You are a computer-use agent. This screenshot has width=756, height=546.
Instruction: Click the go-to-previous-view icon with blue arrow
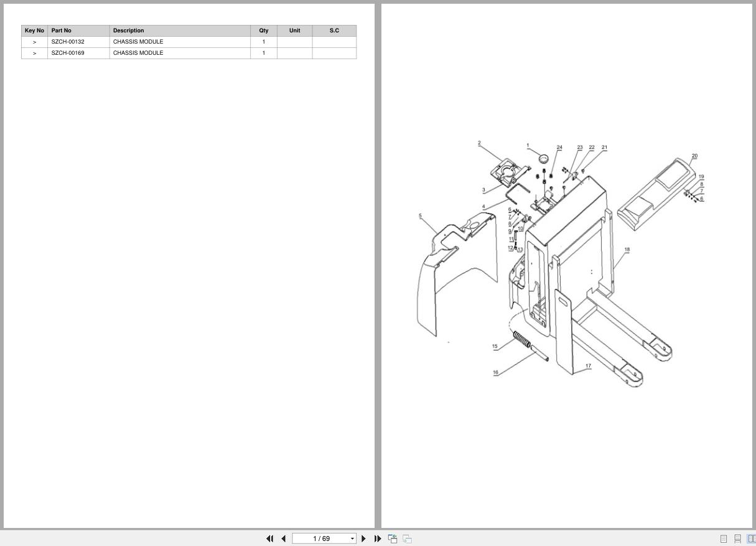tap(393, 539)
